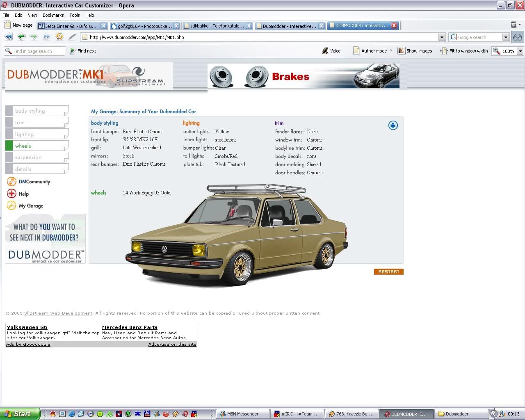This screenshot has width=525, height=420.
Task: Open the File menu
Action: (x=6, y=15)
